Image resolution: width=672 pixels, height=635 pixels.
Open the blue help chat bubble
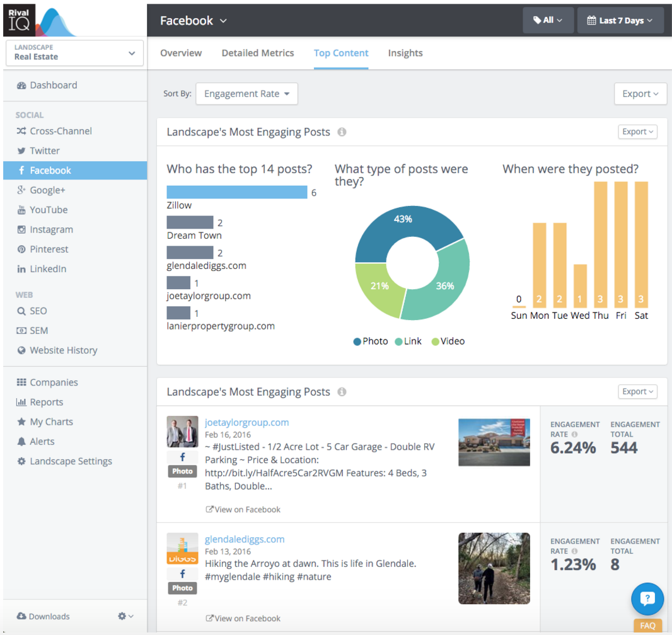coord(647,598)
